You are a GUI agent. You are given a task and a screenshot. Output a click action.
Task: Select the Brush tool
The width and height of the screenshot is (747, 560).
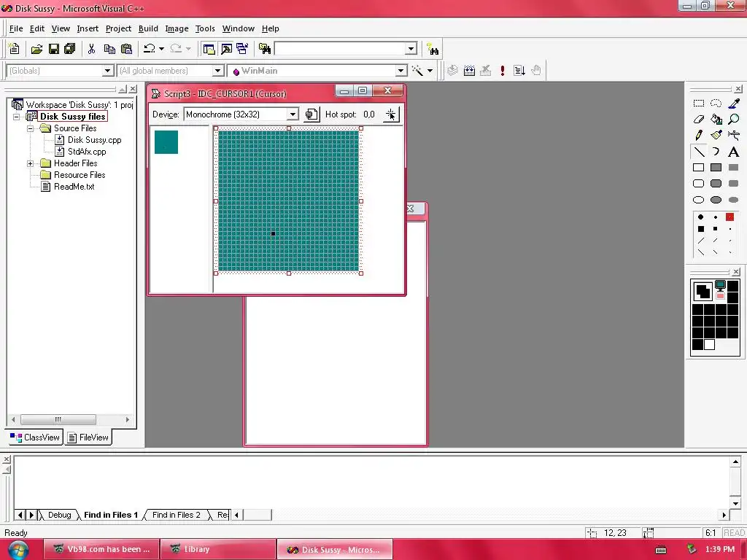point(716,135)
